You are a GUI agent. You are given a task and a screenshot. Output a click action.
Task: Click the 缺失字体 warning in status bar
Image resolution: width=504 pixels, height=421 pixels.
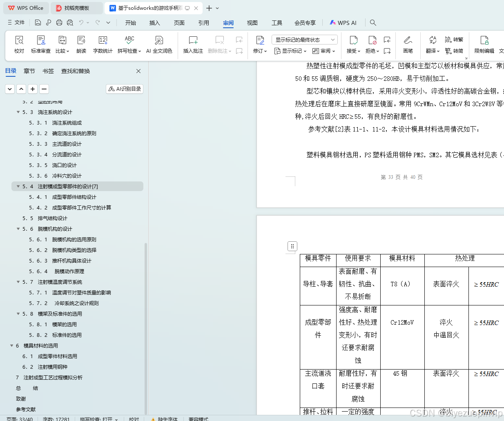(164, 419)
